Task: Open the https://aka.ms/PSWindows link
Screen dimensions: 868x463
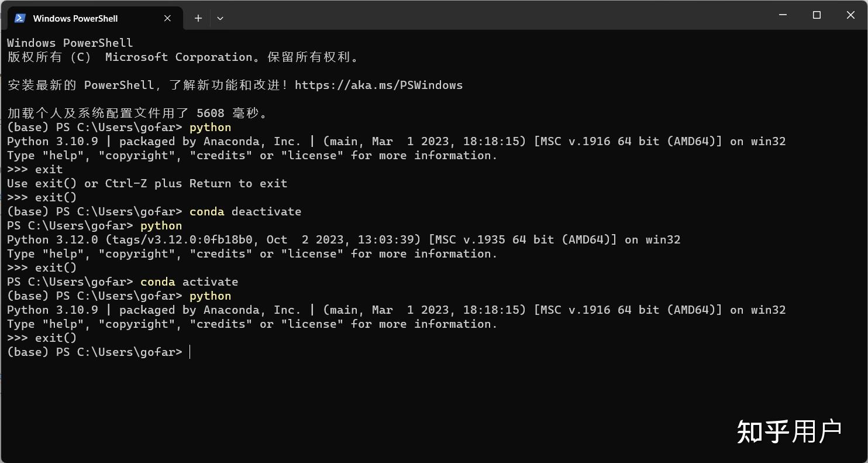Action: (x=378, y=85)
